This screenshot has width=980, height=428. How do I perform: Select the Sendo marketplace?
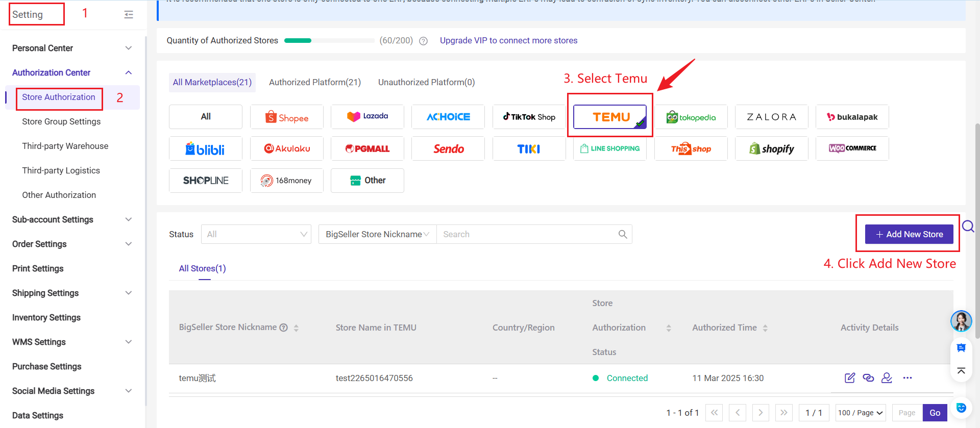click(448, 148)
